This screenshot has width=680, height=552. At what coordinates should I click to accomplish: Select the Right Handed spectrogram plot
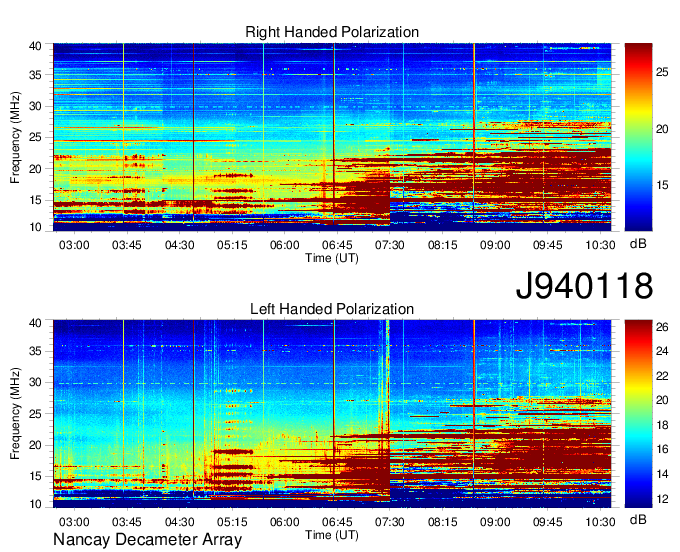[332, 137]
